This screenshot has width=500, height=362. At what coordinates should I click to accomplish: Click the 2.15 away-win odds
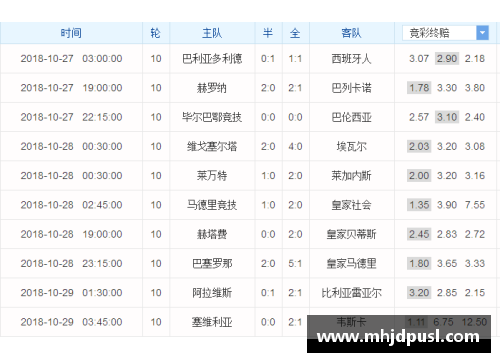coord(475,293)
